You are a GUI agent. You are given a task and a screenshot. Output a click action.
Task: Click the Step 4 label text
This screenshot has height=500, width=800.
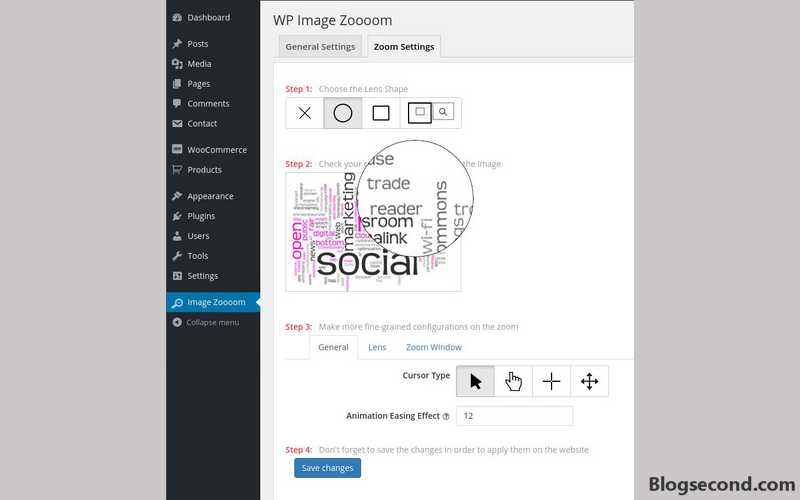click(298, 449)
